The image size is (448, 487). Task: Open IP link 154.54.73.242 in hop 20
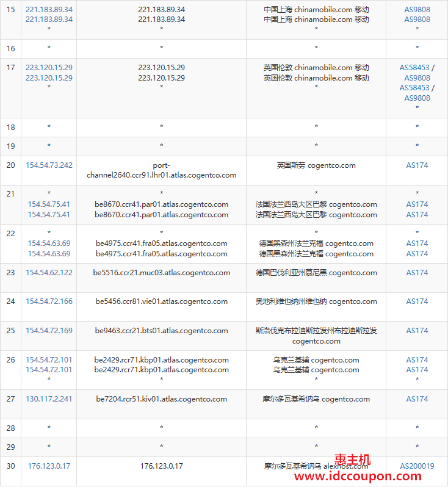(49, 165)
